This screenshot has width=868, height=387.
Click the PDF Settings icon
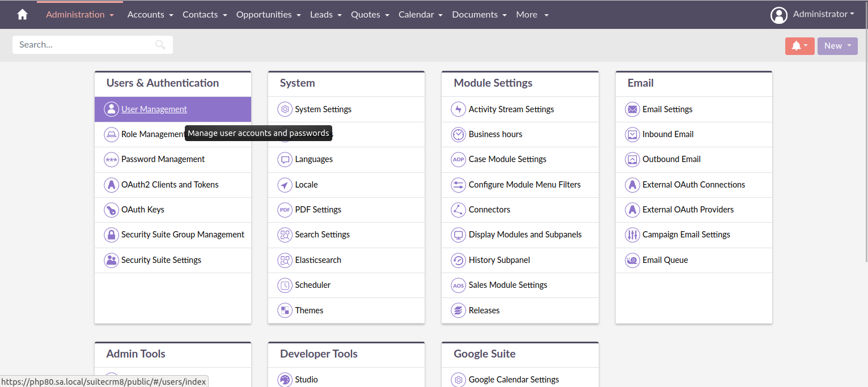(x=285, y=210)
